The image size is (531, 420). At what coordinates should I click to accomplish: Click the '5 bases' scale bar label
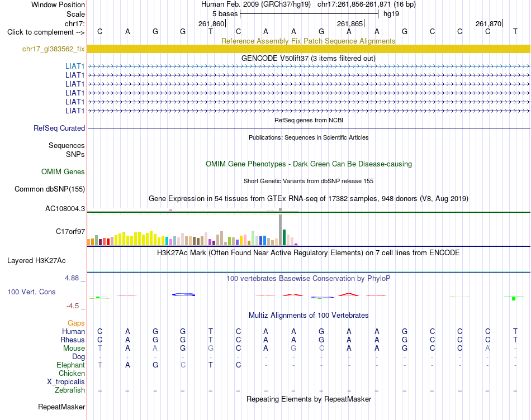coord(225,14)
